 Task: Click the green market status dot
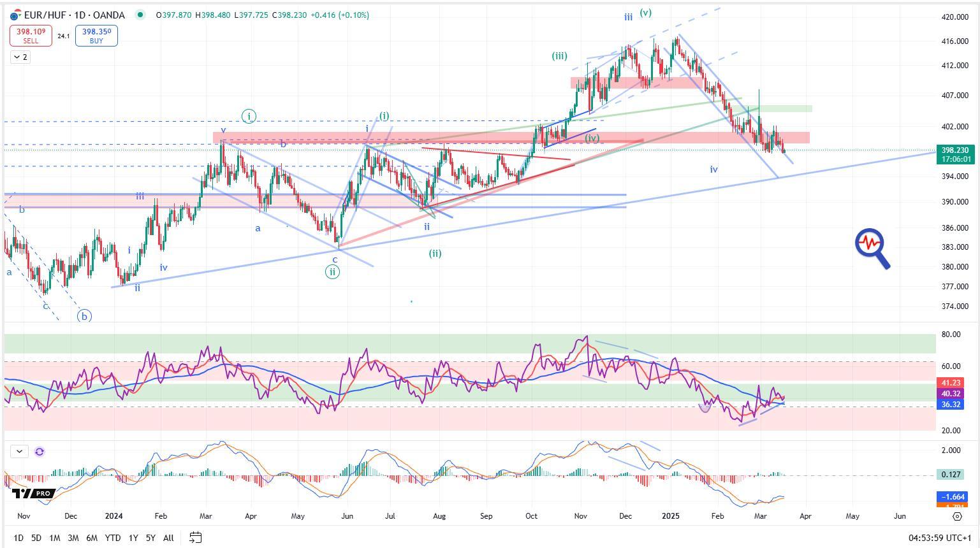point(140,15)
